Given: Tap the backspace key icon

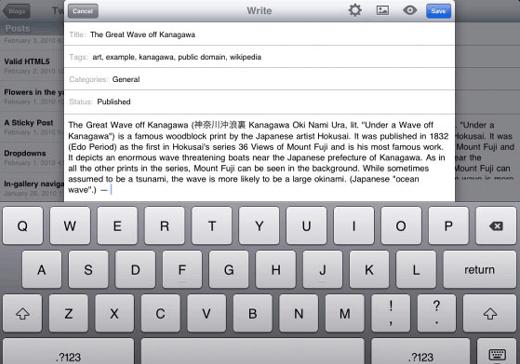Looking at the screenshot, I should tap(496, 226).
